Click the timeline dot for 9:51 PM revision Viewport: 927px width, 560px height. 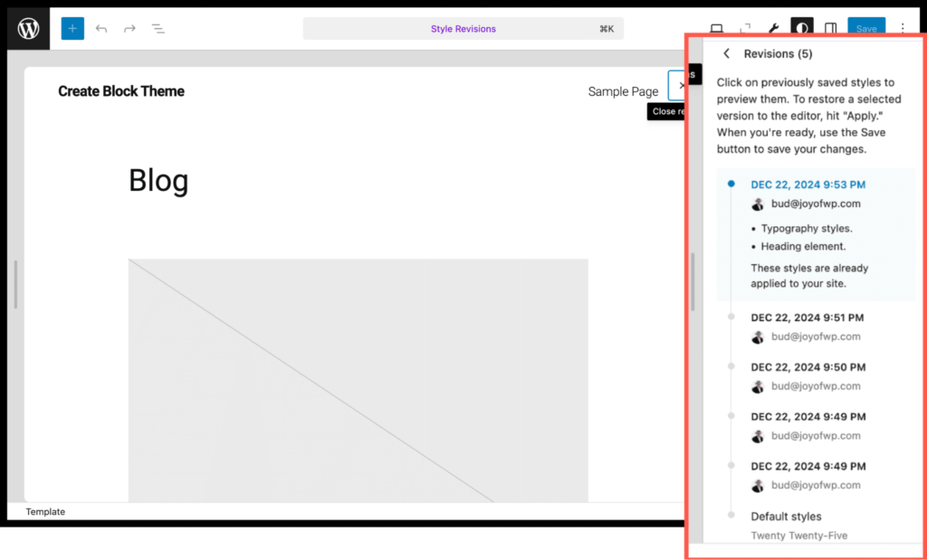[x=731, y=317]
